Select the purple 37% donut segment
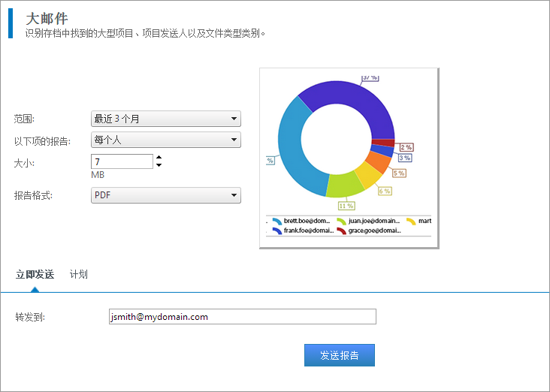The height and width of the screenshot is (392, 550). point(346,97)
